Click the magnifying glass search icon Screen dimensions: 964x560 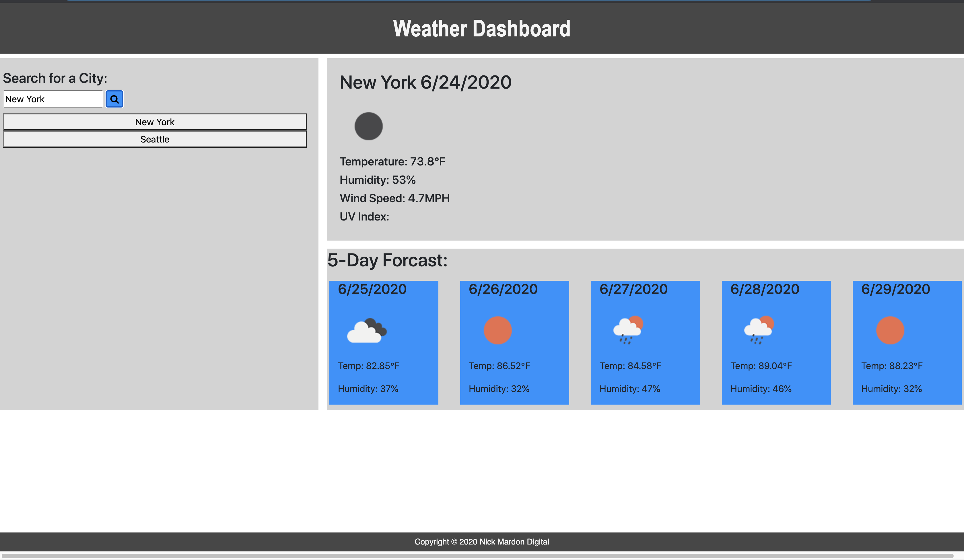[114, 99]
